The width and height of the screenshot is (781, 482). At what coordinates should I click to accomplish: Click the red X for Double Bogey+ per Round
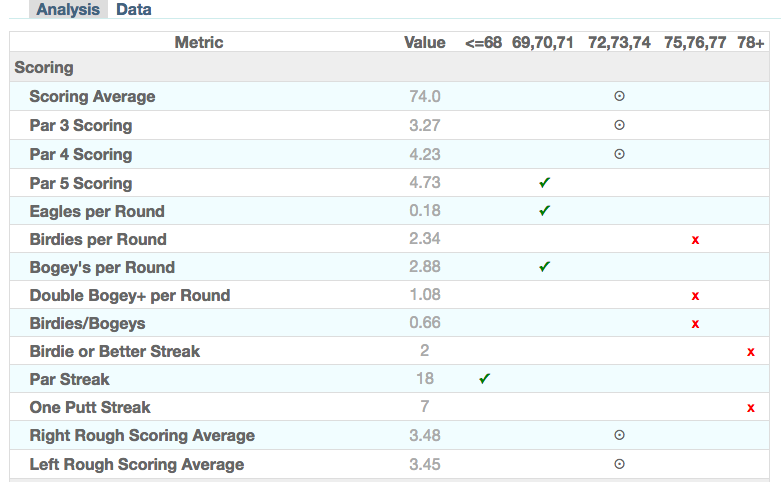coord(695,296)
